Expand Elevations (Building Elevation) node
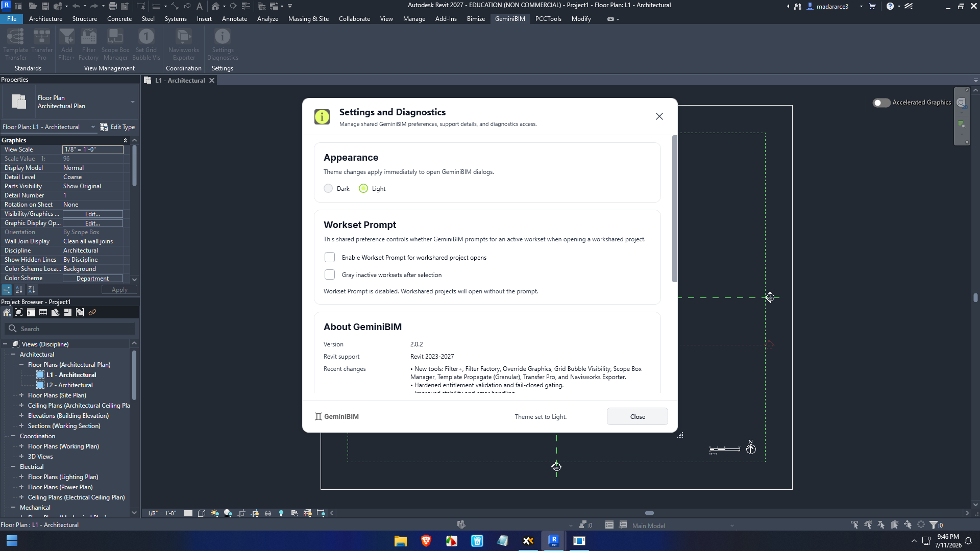Viewport: 980px width, 551px height. pyautogui.click(x=21, y=416)
